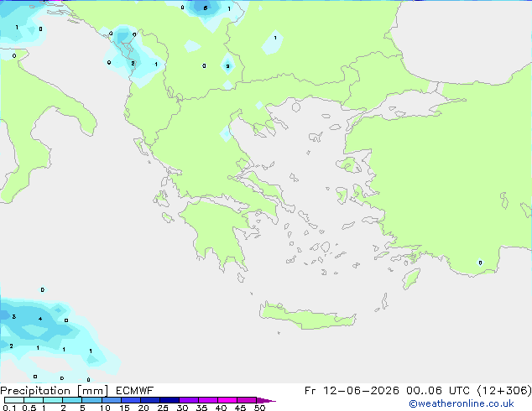The image size is (532, 411).
Task: Click the island of Crete on the map
Action: (307, 316)
